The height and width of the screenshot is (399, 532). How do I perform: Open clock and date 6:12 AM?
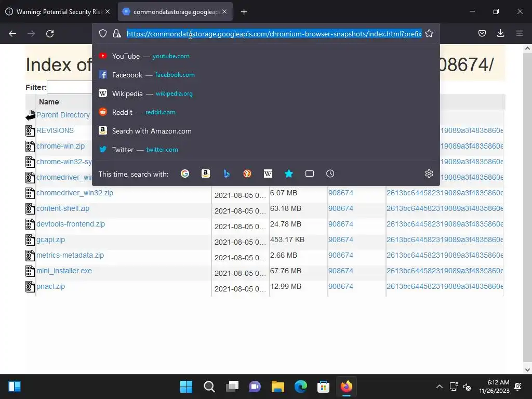coord(494,387)
